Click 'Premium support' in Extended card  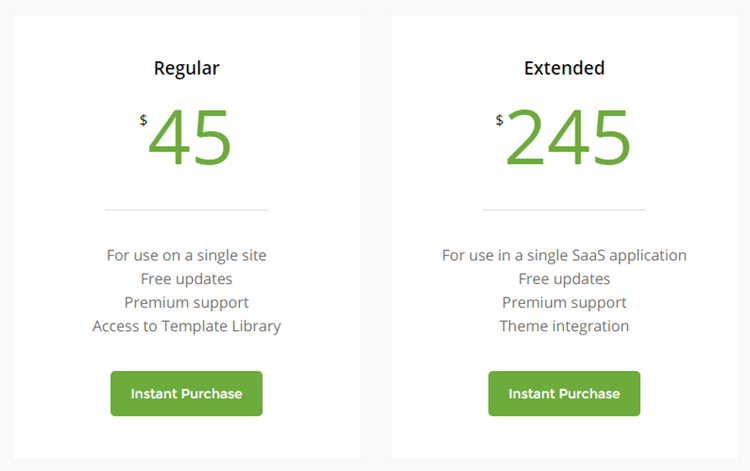tap(564, 303)
